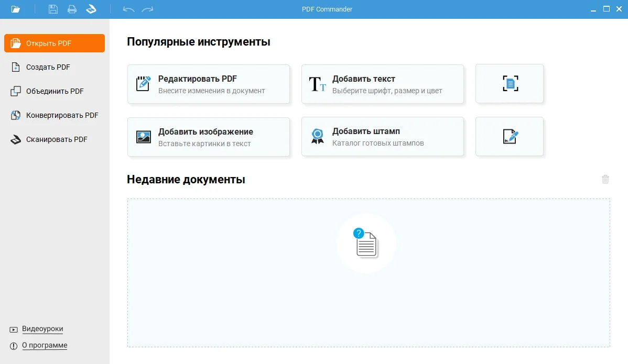Open the Видеоуроки link
The height and width of the screenshot is (364, 628).
[x=42, y=329]
